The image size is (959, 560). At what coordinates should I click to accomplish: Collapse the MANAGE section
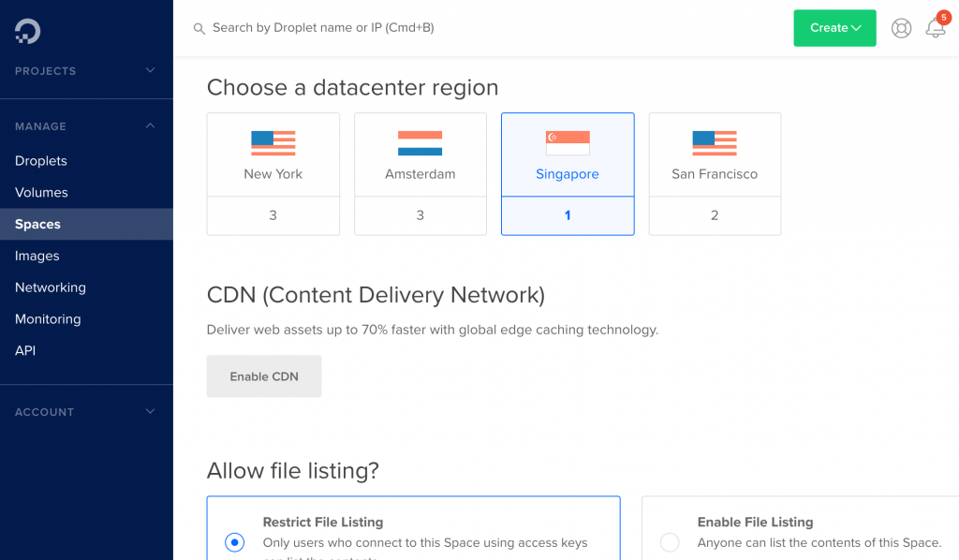tap(150, 126)
